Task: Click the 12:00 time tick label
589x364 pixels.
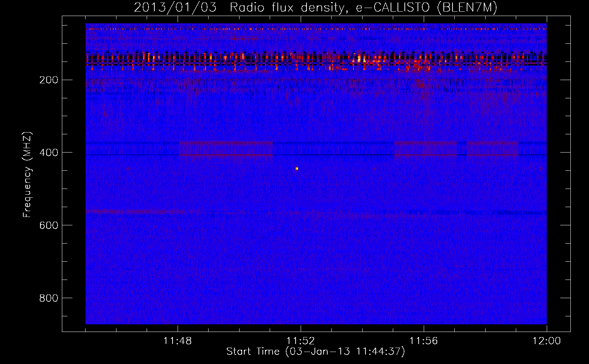Action: click(x=547, y=341)
